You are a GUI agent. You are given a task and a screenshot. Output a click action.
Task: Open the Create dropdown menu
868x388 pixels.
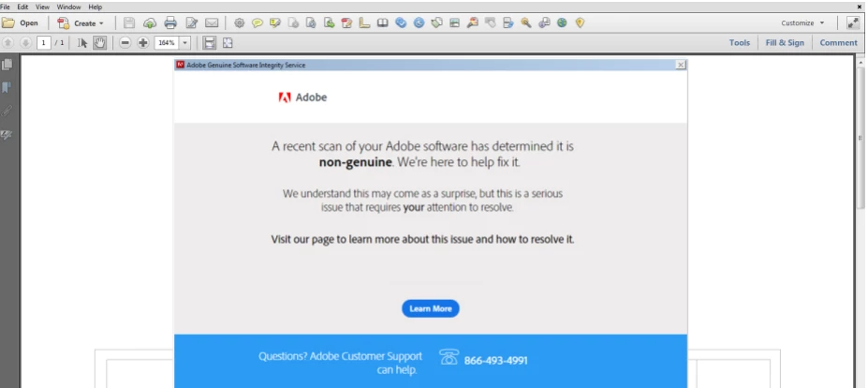[81, 23]
